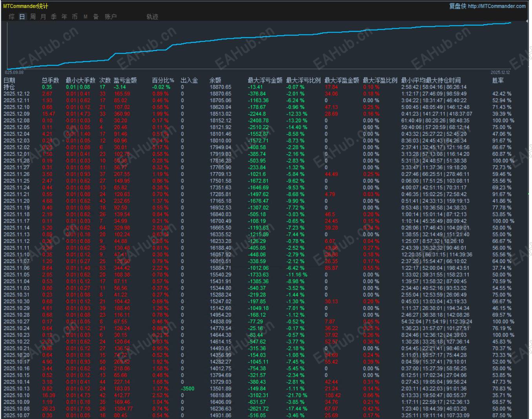Show the 轨迹 trajectory view
Viewport: 532px width, 419px height.
coord(152,16)
